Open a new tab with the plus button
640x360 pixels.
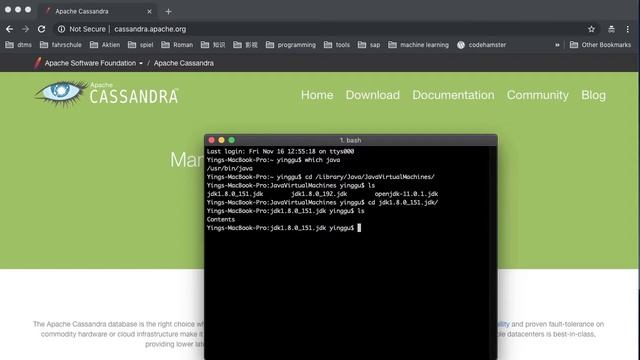pyautogui.click(x=168, y=11)
